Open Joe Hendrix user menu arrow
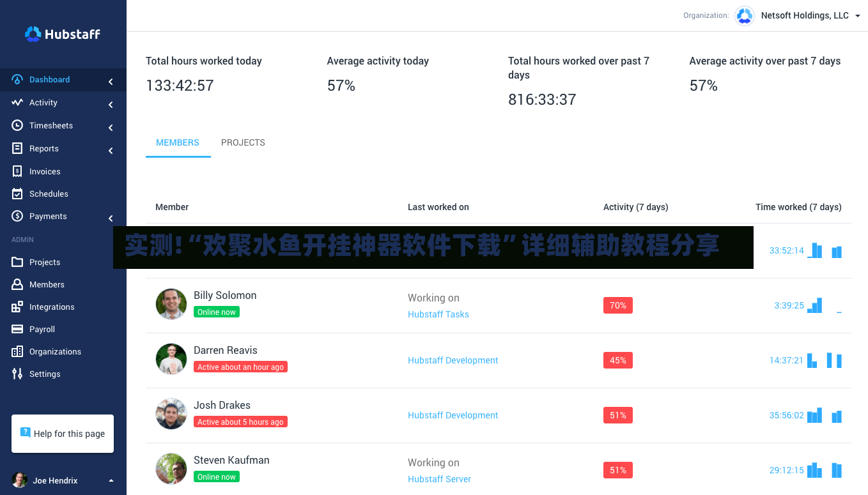The image size is (868, 495). (x=111, y=480)
